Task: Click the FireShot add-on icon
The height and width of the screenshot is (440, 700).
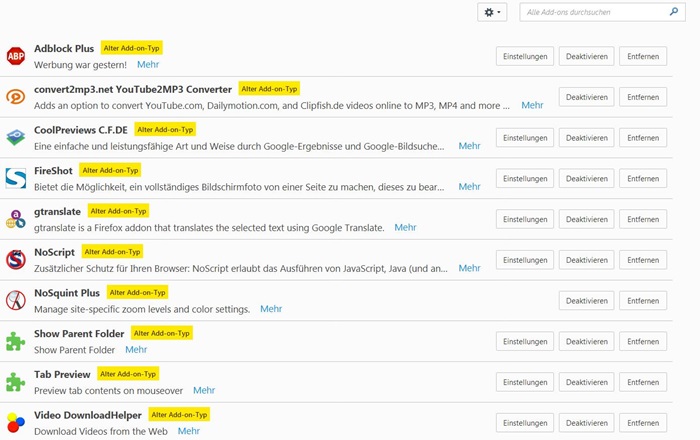Action: click(15, 178)
